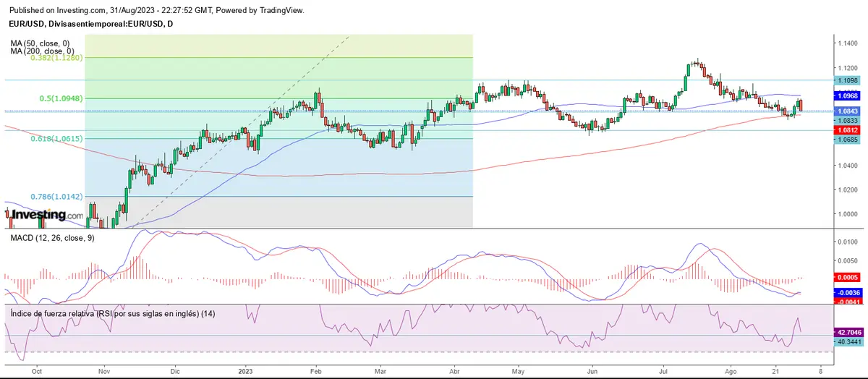Select the MA (200, close, 0) indicator label

42,51
